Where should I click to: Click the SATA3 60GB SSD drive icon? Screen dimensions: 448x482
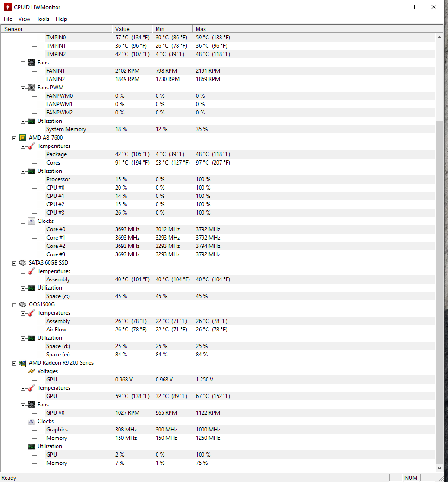tap(23, 263)
